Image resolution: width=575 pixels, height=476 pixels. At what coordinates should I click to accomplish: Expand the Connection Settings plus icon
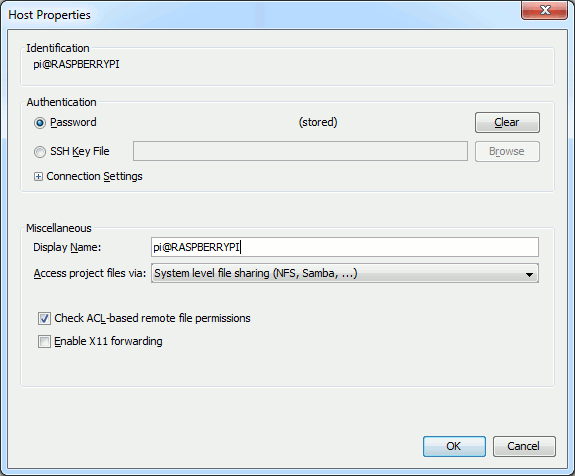pyautogui.click(x=38, y=177)
